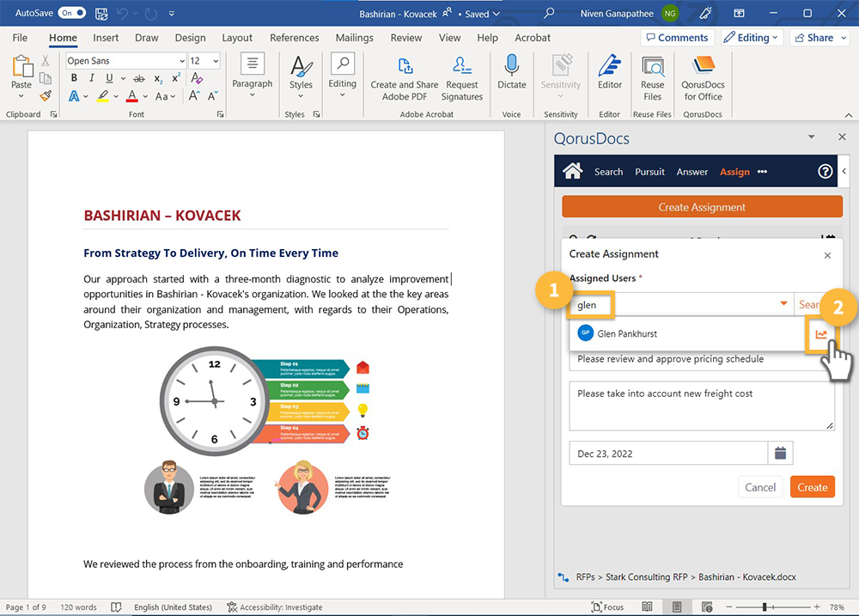Image resolution: width=859 pixels, height=616 pixels.
Task: Click the Create button
Action: point(813,486)
